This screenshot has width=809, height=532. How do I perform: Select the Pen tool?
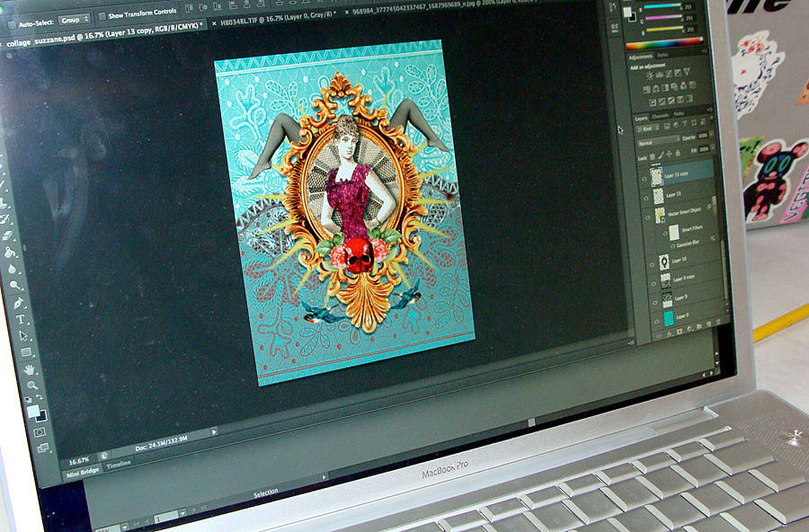coord(19,303)
